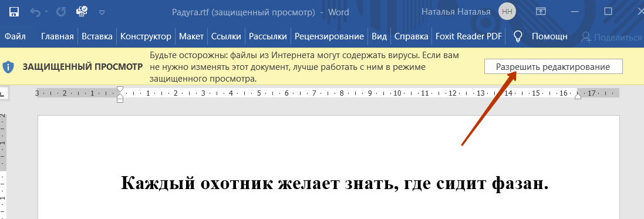644x219 pixels.
Task: Click the Save floppy disk icon
Action: [14, 12]
